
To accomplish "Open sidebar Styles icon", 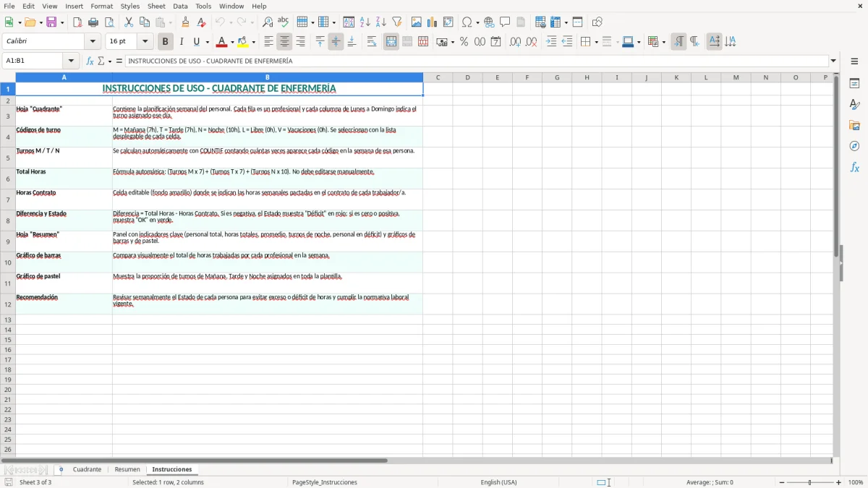I will [x=854, y=104].
